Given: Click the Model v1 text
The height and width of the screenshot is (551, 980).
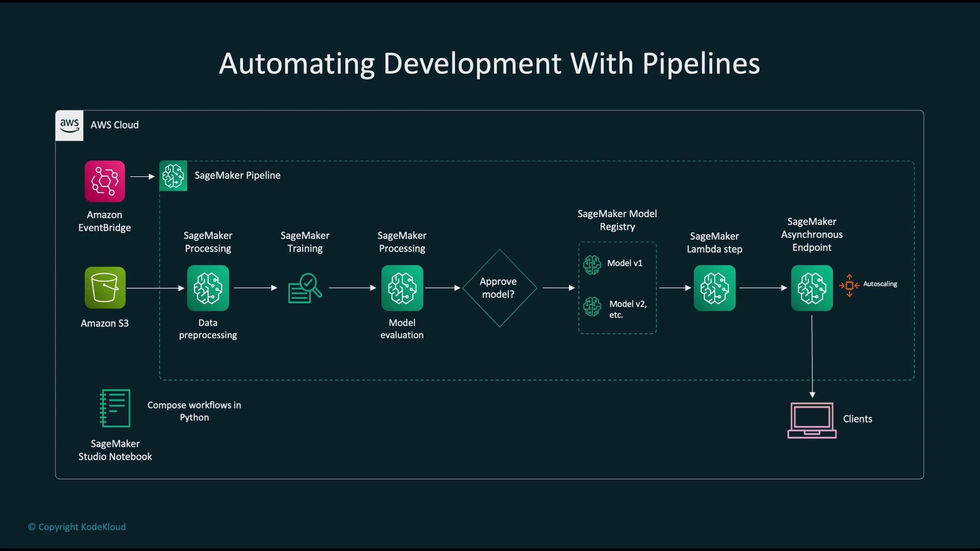Looking at the screenshot, I should point(625,263).
